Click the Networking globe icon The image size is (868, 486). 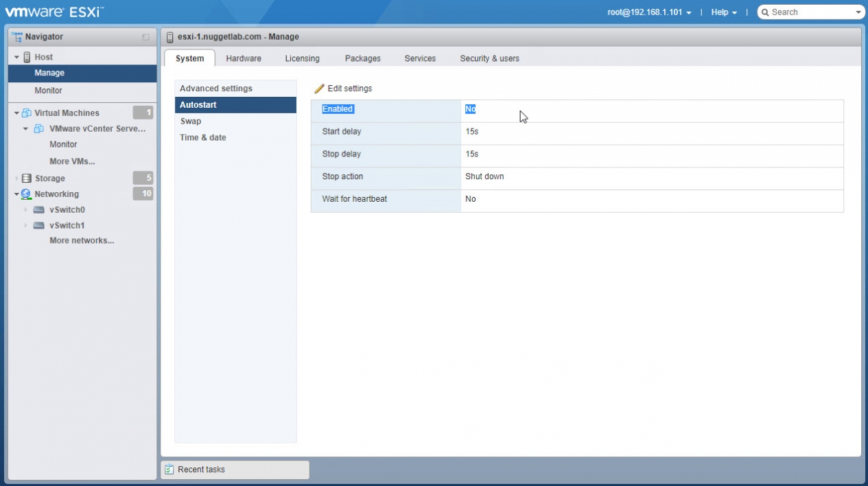(27, 194)
